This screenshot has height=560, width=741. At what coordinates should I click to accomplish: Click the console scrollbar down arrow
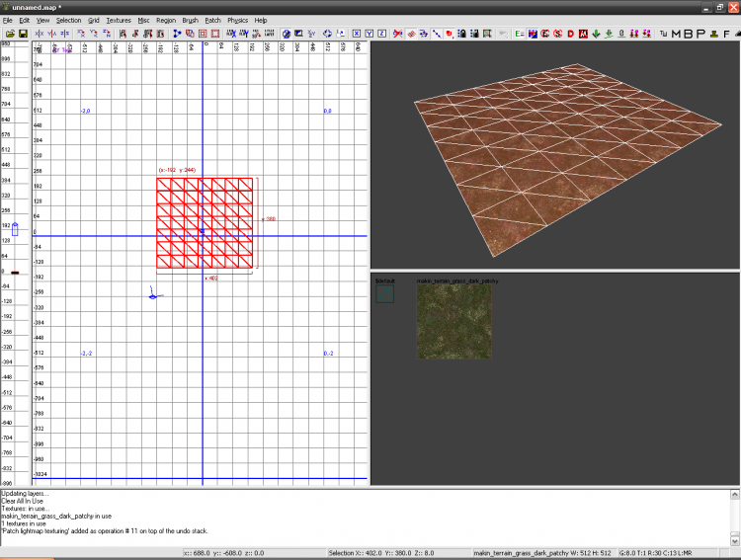pos(734,541)
